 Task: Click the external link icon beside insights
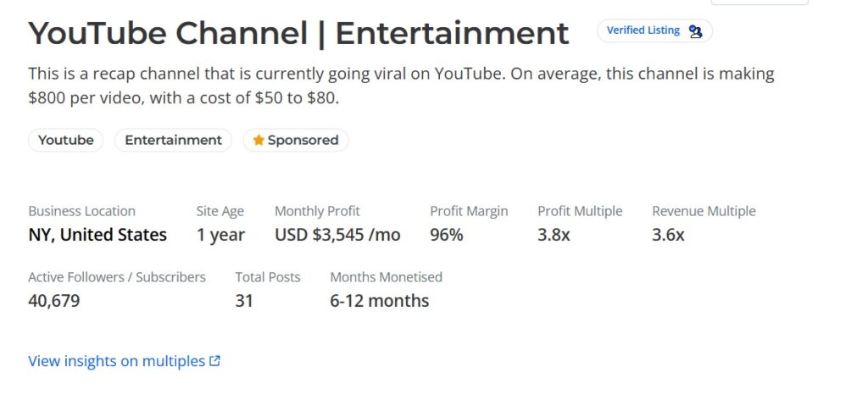pos(215,361)
